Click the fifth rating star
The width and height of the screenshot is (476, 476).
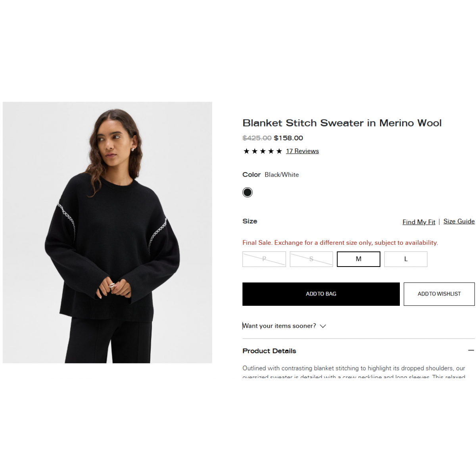(279, 151)
